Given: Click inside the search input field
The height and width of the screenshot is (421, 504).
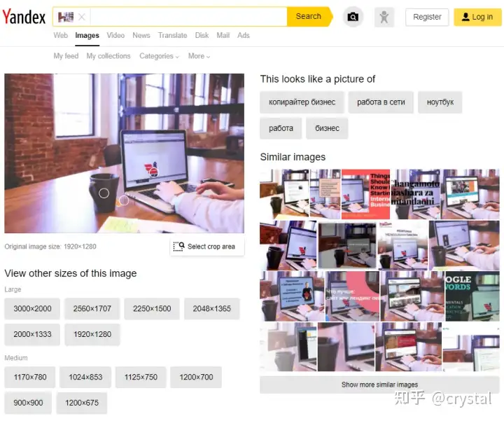Looking at the screenshot, I should [188, 16].
